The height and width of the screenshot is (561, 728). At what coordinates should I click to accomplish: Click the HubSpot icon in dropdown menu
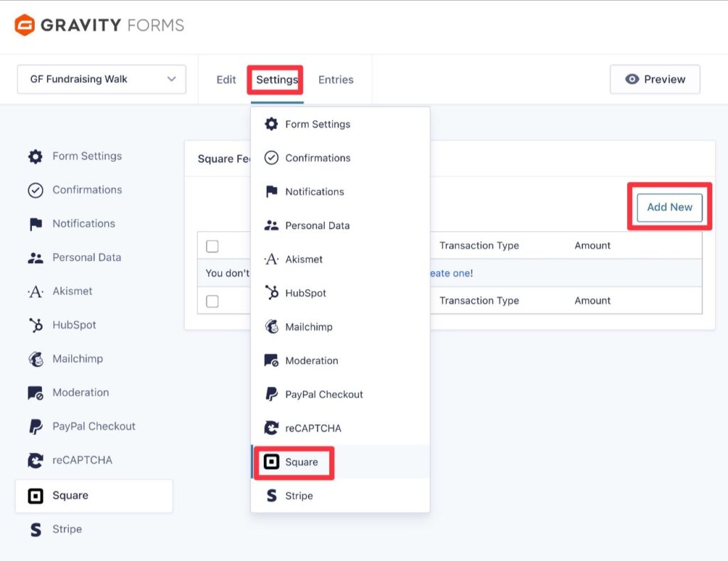coord(272,292)
